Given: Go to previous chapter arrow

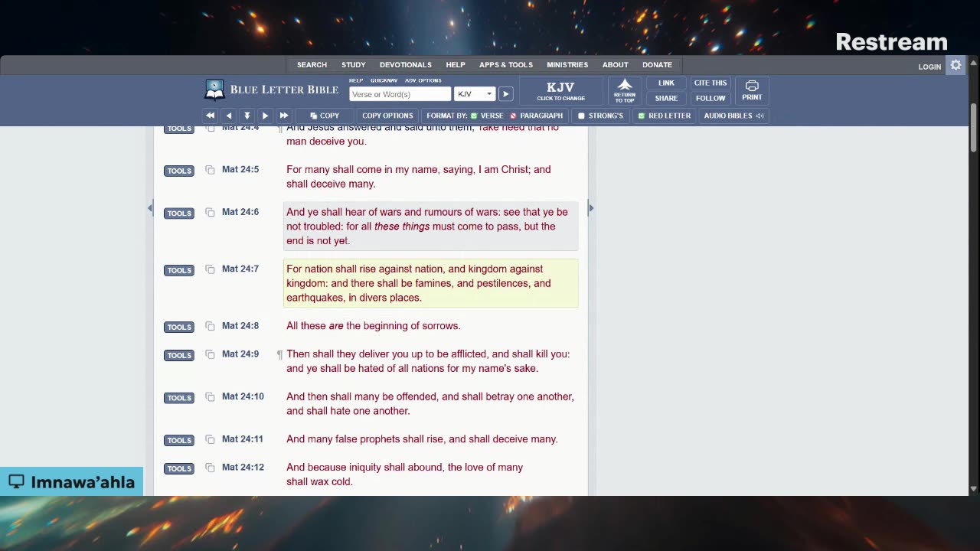Looking at the screenshot, I should pos(228,116).
